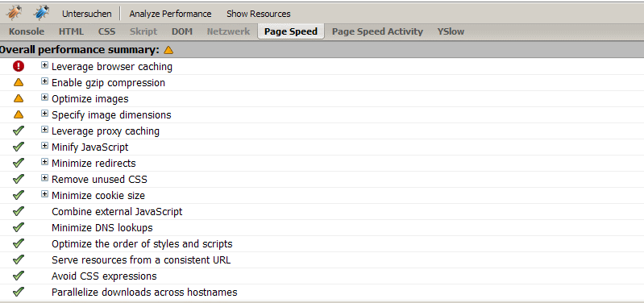Expand the Leverage browser caching rule
Viewport: 644px width, 303px height.
click(45, 65)
